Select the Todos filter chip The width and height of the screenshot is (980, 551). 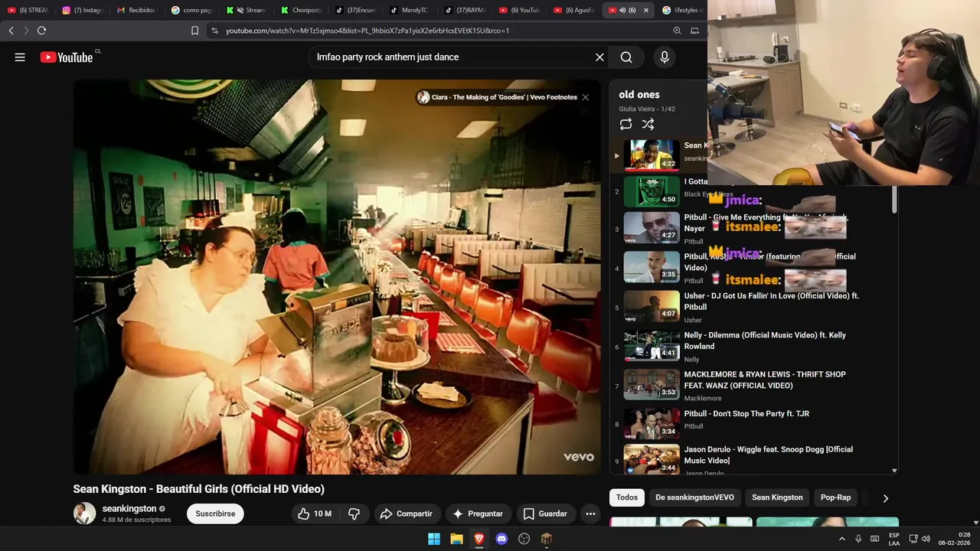tap(627, 497)
